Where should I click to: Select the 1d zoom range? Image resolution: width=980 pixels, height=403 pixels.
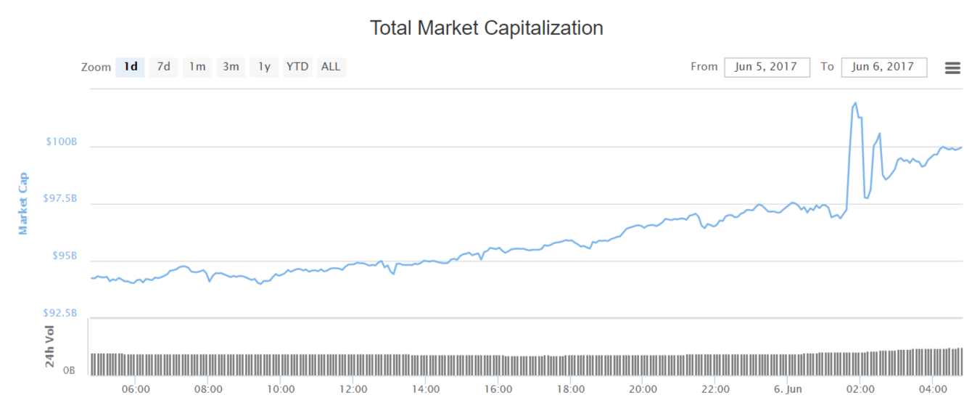tap(131, 67)
